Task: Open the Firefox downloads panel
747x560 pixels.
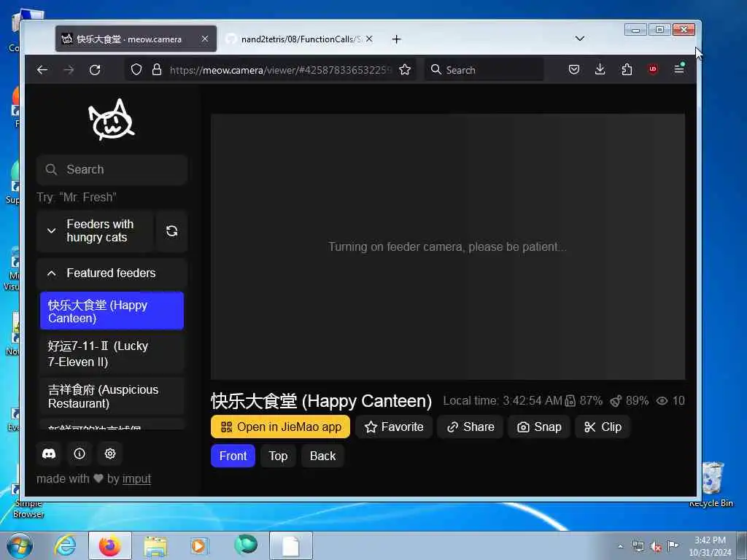Action: [x=600, y=69]
